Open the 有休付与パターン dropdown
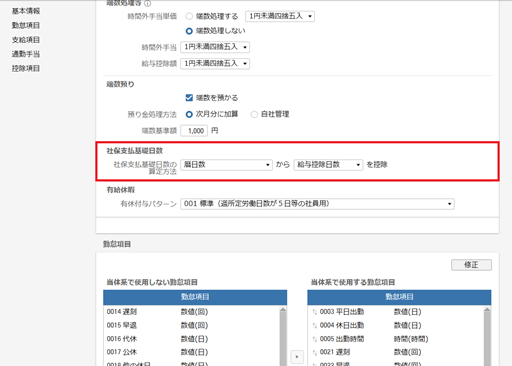Viewport: 512px width, 366px height. pyautogui.click(x=317, y=204)
